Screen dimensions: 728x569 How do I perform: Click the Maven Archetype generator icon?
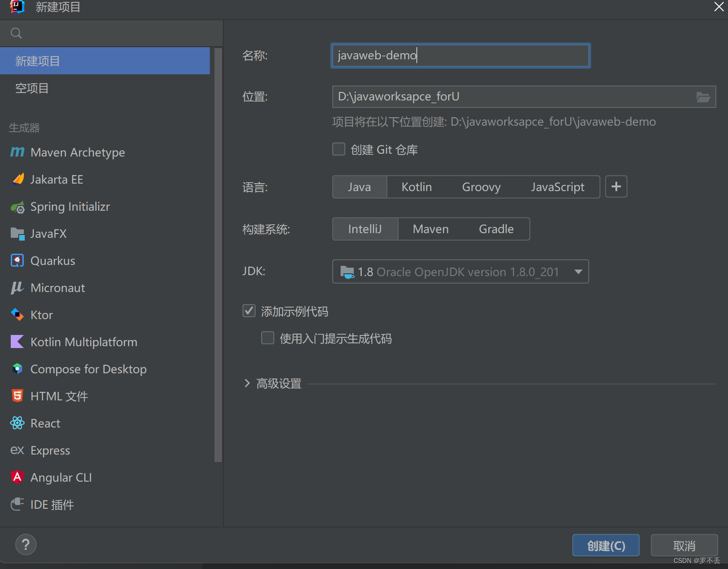point(17,152)
